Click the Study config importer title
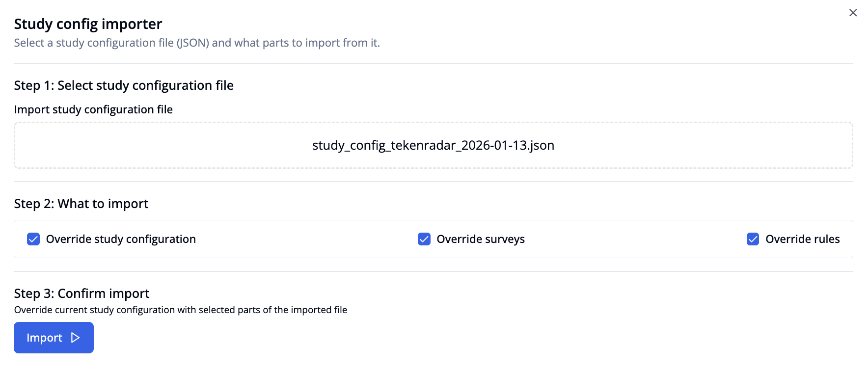Screen dimensions: 868x373 click(88, 24)
